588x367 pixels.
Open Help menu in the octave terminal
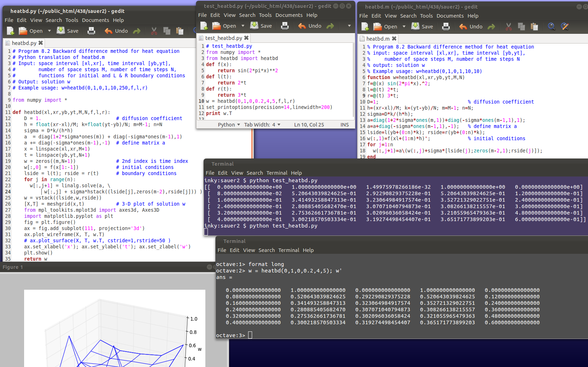308,250
